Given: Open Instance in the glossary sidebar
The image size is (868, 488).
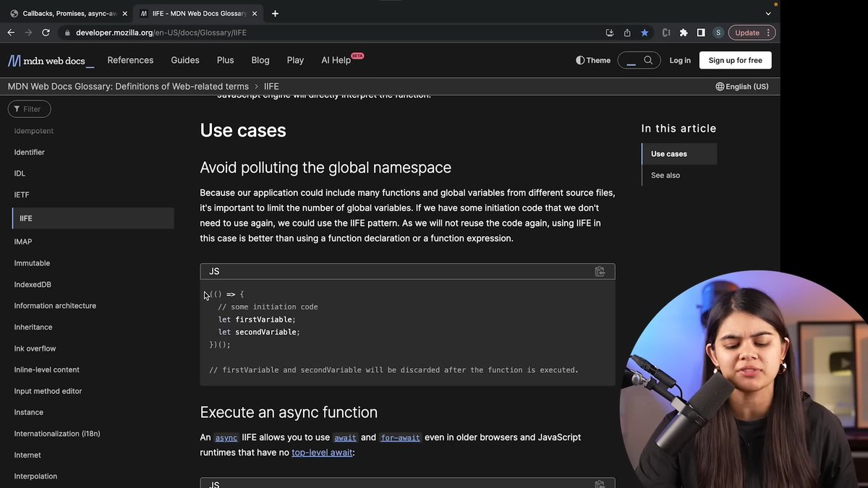Looking at the screenshot, I should coord(29,412).
